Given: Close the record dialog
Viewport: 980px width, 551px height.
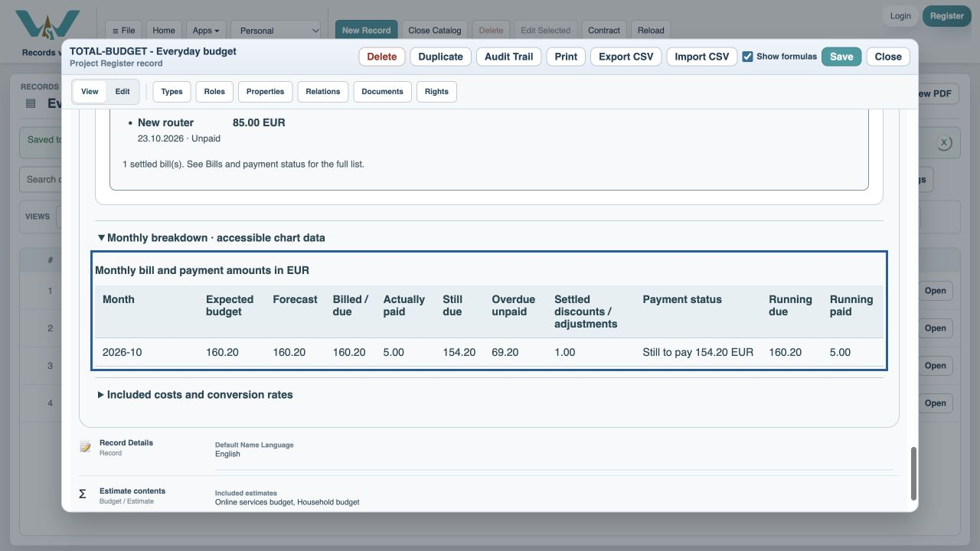Looking at the screenshot, I should [x=888, y=57].
